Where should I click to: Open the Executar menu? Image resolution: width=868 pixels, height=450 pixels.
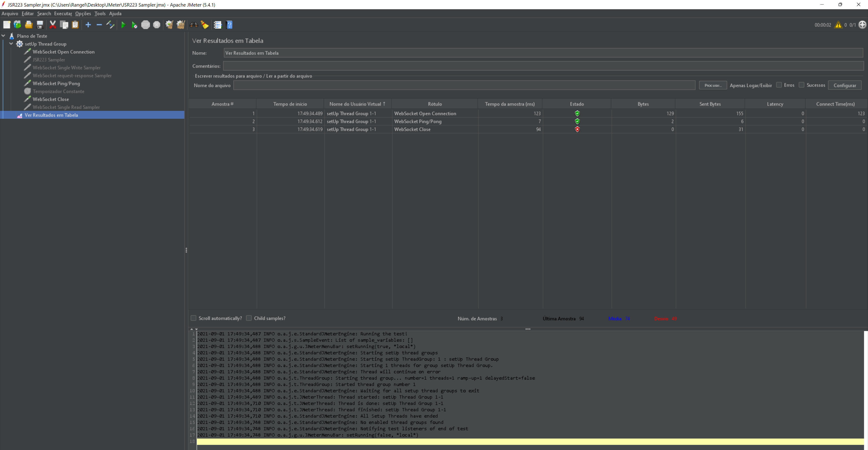click(x=63, y=14)
